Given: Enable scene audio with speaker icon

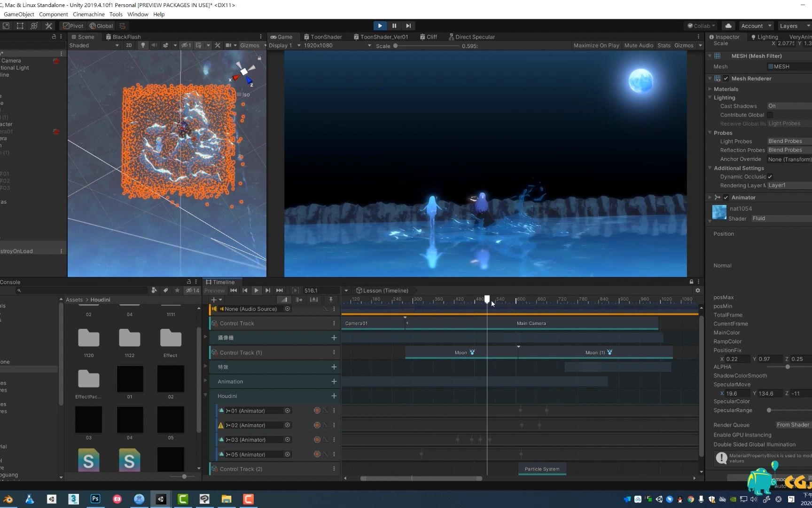Looking at the screenshot, I should point(154,45).
